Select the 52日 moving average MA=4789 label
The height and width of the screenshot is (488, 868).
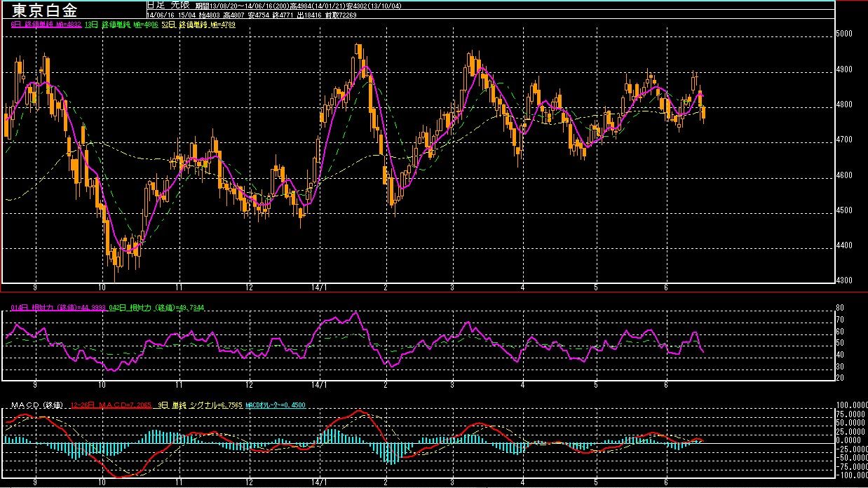(198, 24)
